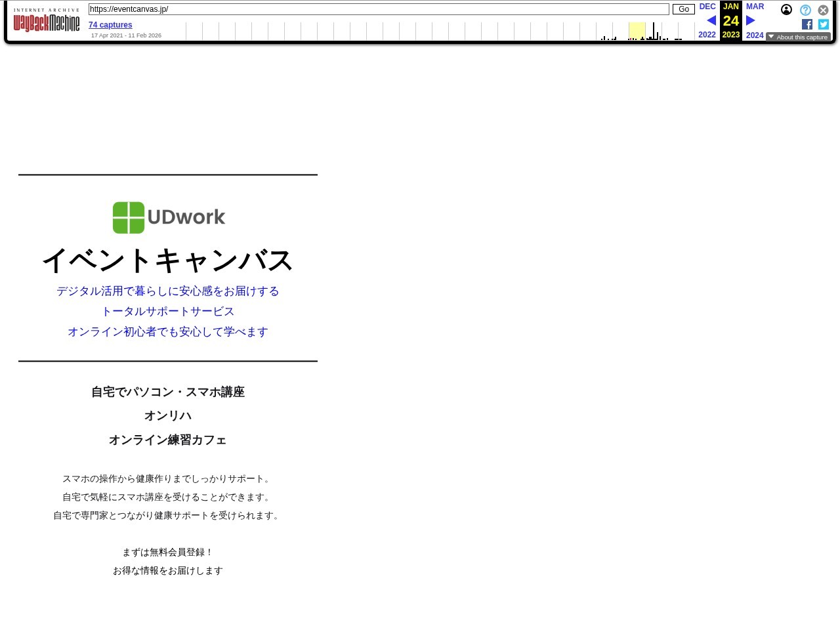This screenshot has width=840, height=630.
Task: Click the お得な情報をお届けします text
Action: [x=168, y=571]
